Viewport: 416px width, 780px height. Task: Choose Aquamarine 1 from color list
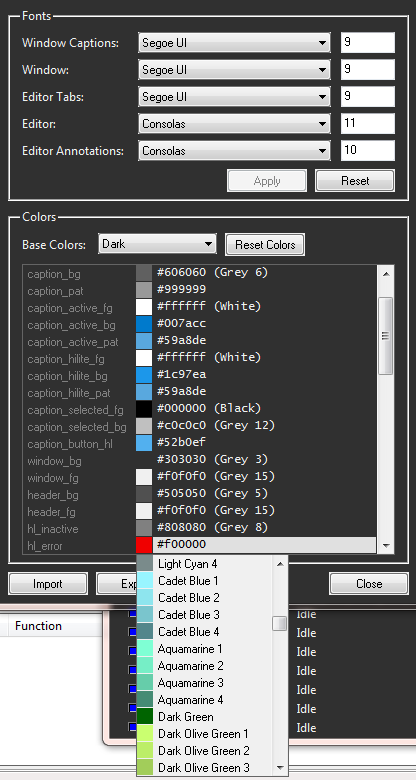click(x=205, y=649)
